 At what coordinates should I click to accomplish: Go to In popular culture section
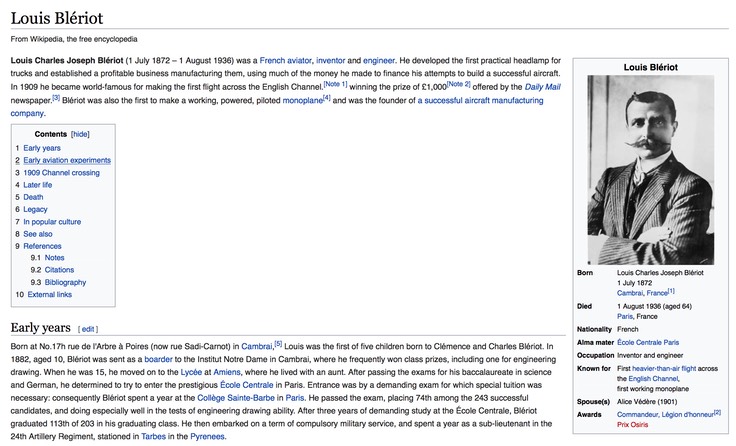tap(52, 222)
